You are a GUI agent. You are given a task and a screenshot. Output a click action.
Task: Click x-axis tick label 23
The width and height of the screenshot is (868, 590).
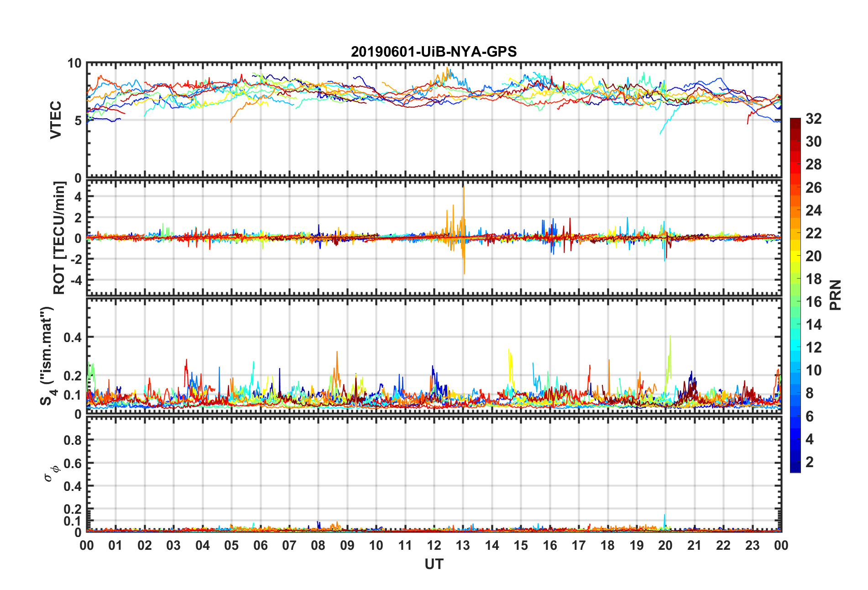(752, 545)
